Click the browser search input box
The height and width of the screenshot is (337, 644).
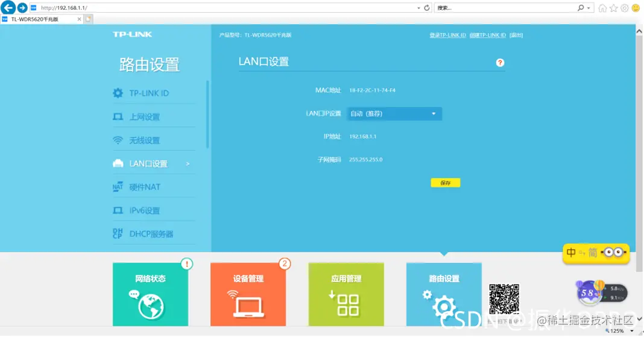pos(505,8)
